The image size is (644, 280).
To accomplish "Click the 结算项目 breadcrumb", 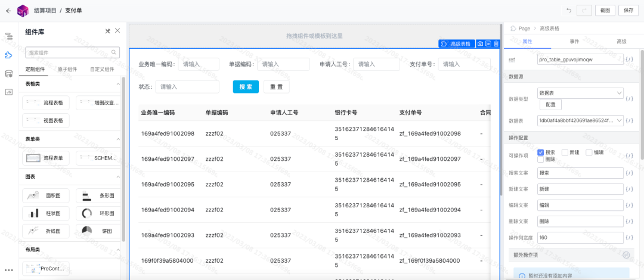I will pyautogui.click(x=45, y=11).
